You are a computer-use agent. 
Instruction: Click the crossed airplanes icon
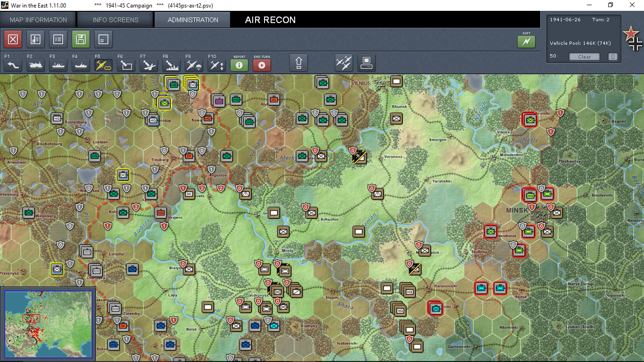344,62
